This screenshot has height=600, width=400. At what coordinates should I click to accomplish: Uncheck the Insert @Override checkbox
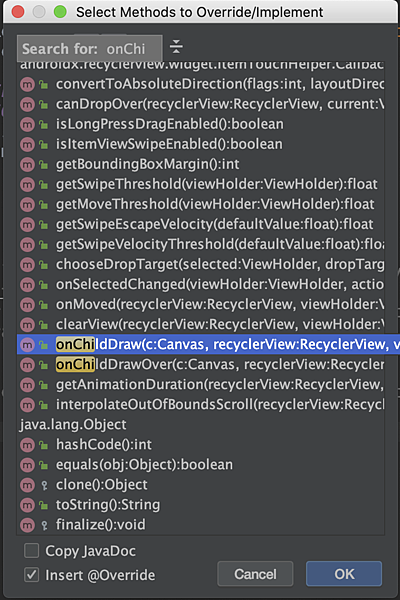coord(31,574)
